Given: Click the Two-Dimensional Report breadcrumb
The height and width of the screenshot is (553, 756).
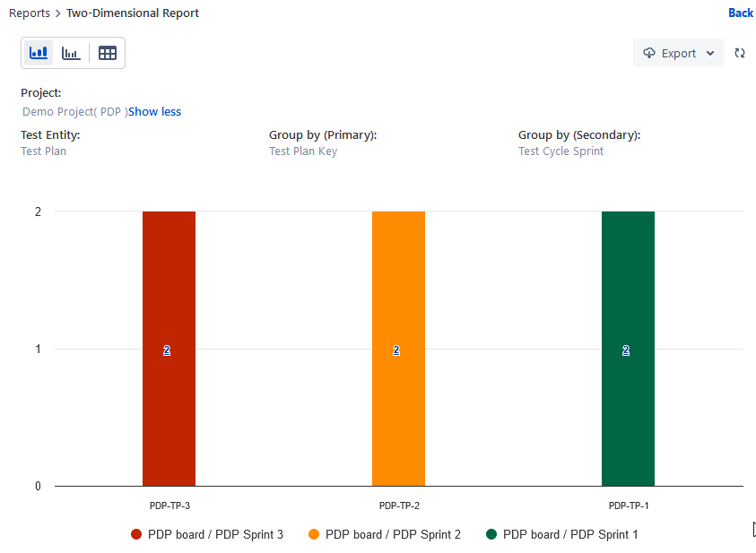Looking at the screenshot, I should [133, 13].
